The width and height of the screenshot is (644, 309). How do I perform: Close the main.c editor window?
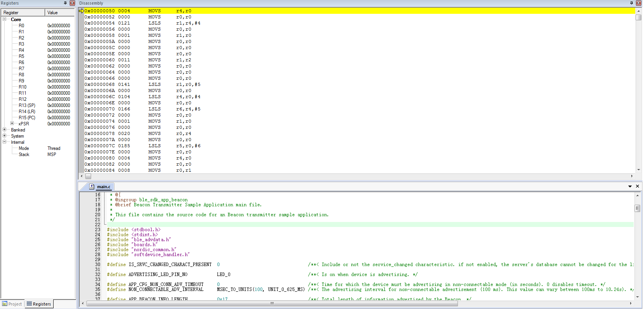[x=637, y=186]
